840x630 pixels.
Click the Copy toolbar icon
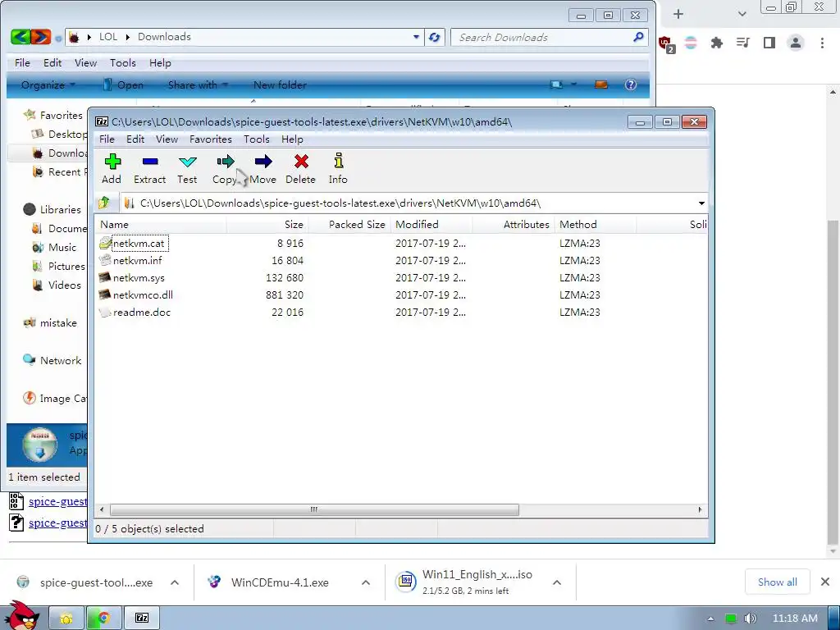click(x=225, y=169)
